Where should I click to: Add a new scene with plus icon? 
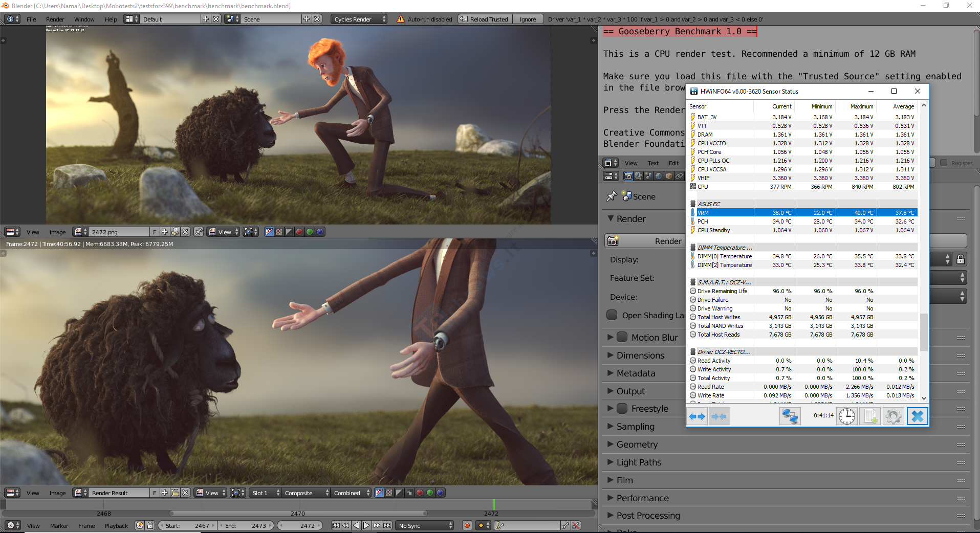click(307, 19)
